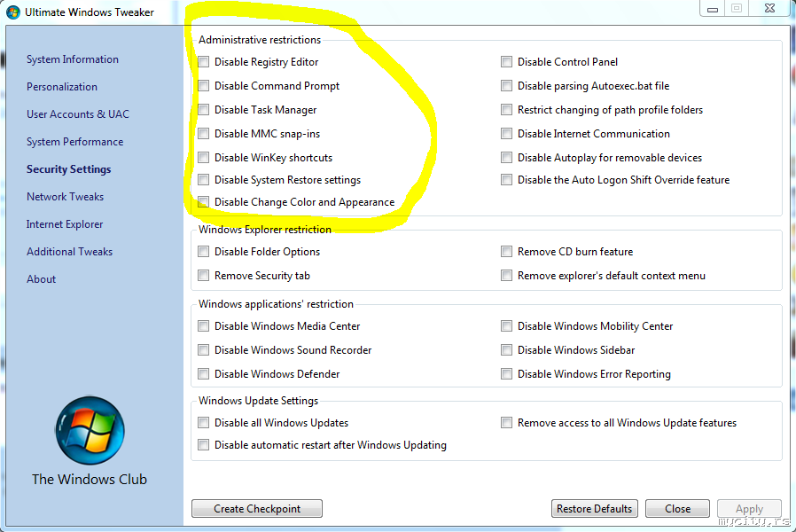Minimize the Ultimate Windows Tweaker window
The width and height of the screenshot is (796, 532).
pyautogui.click(x=713, y=9)
